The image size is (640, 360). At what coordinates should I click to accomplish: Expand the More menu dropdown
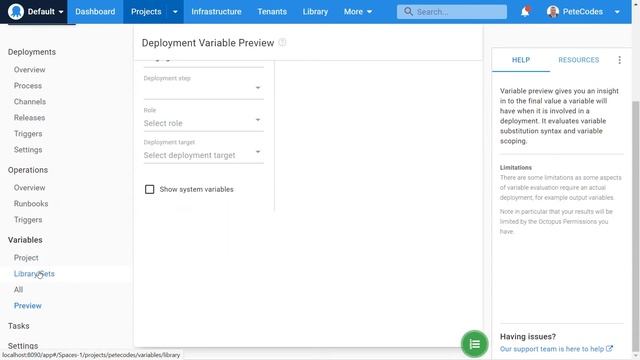click(358, 11)
